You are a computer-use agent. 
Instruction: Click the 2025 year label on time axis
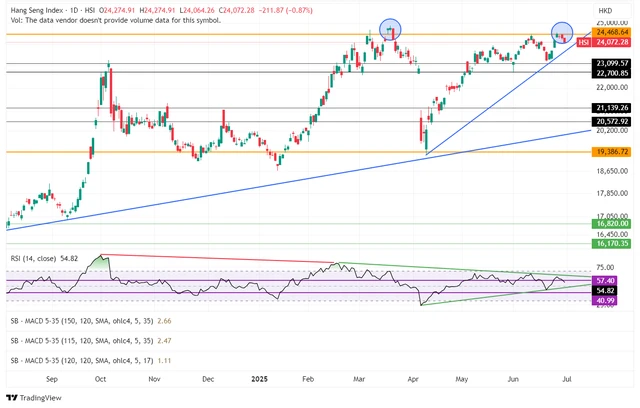coord(260,379)
